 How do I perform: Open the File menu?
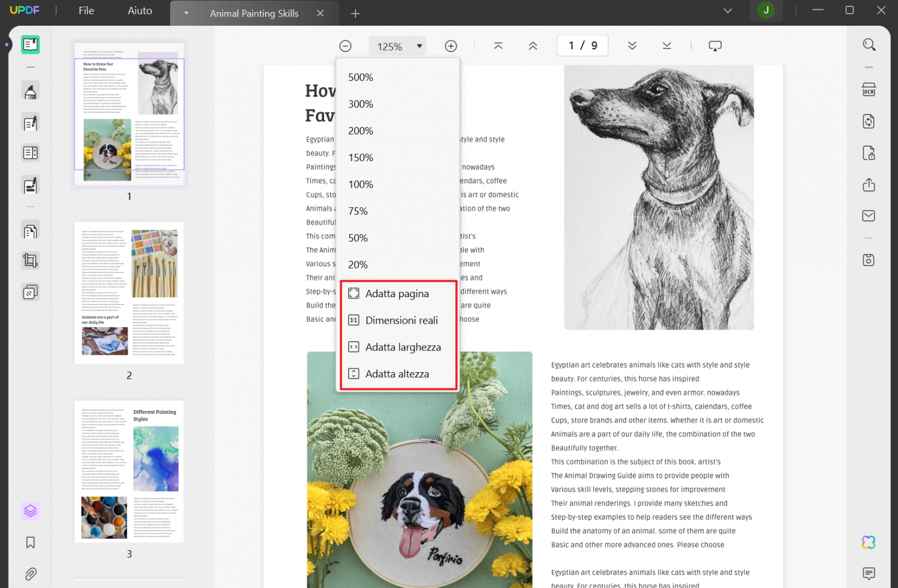pyautogui.click(x=86, y=11)
